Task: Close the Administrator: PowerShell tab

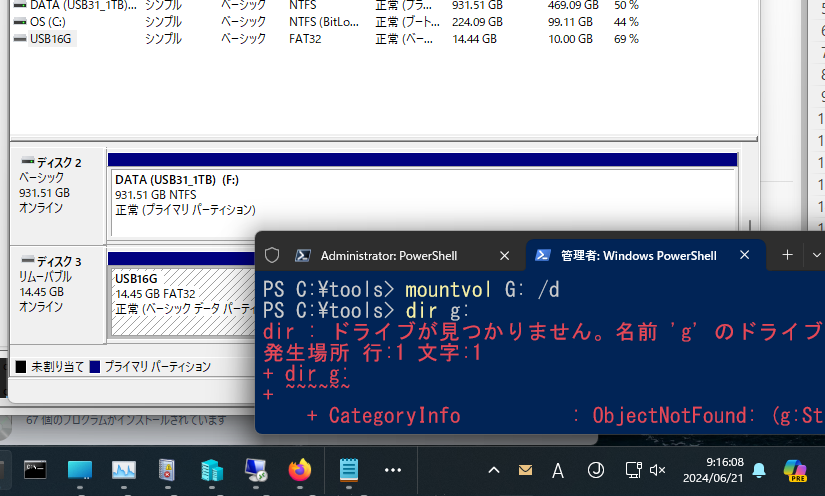Action: (504, 256)
